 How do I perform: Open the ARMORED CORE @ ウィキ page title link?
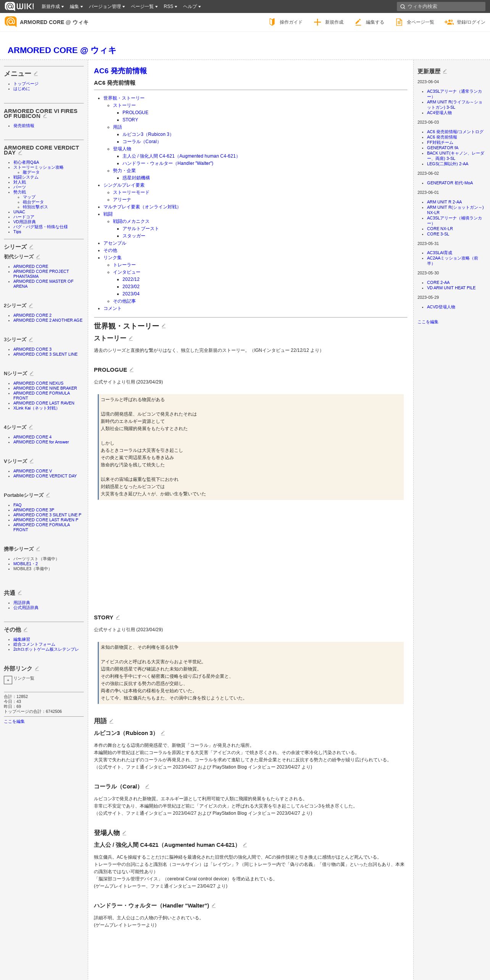pyautogui.click(x=62, y=50)
